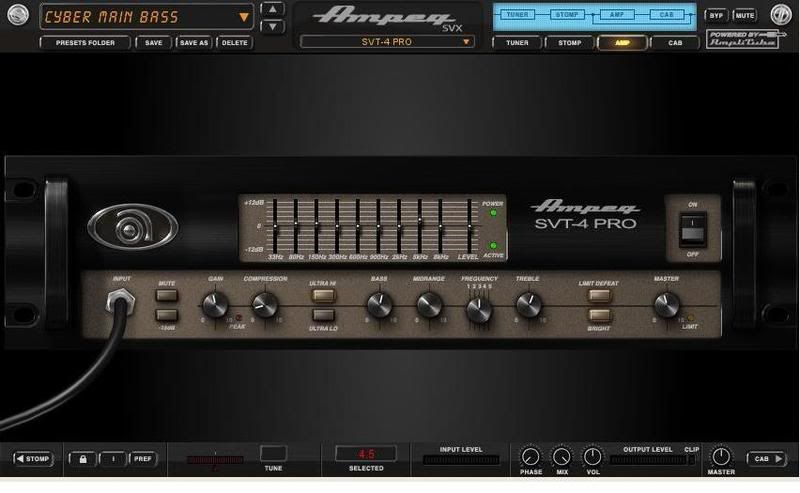Toggle the BRIGHT switch
The image size is (800, 493).
(x=599, y=315)
